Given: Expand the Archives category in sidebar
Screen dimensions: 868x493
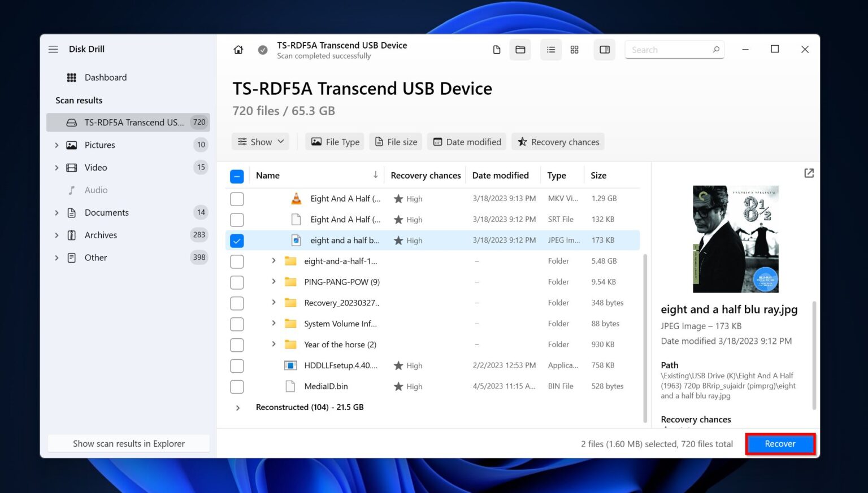Looking at the screenshot, I should point(57,235).
